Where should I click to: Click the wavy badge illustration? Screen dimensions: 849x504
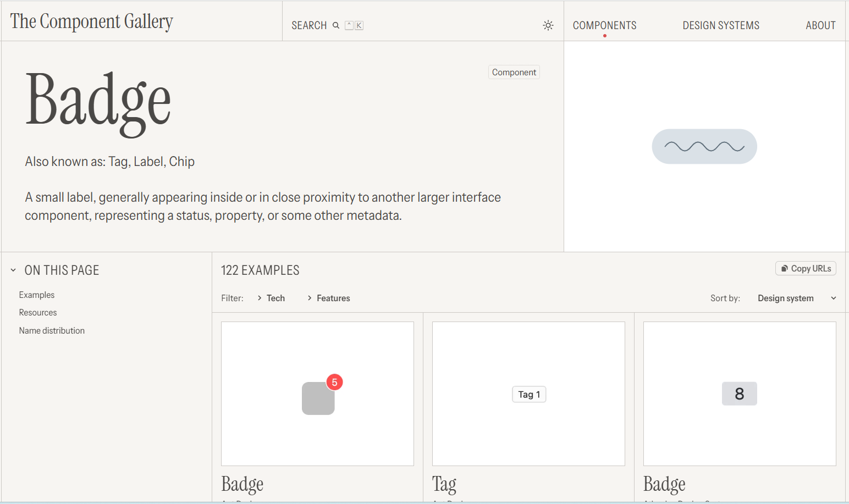click(704, 146)
